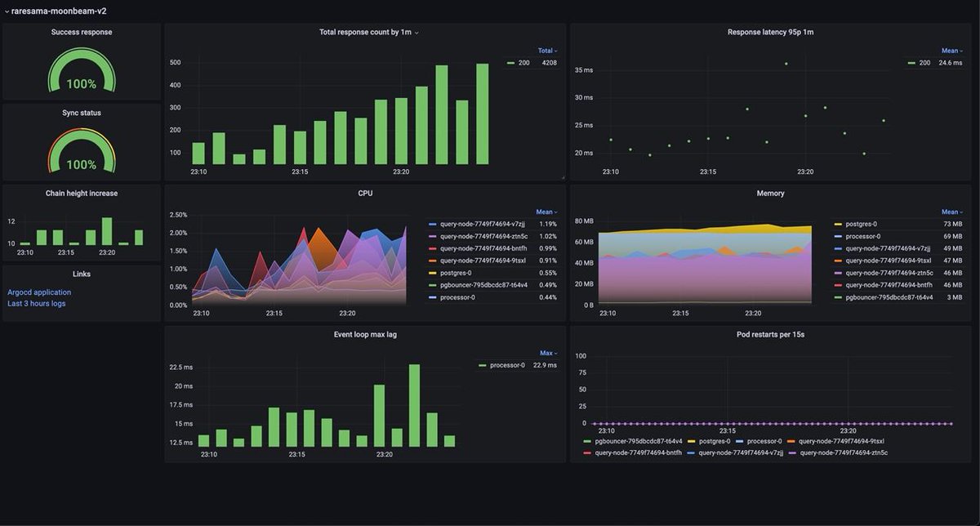The image size is (980, 526).
Task: Toggle query-node-7749f74694-bntfh in Pod restarts legend
Action: point(638,452)
